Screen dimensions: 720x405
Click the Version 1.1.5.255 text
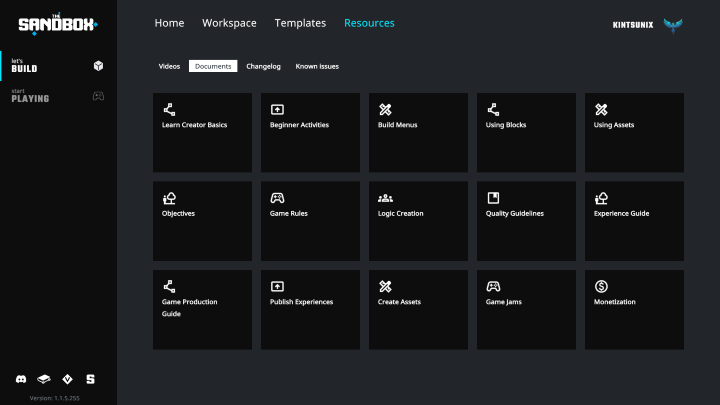(x=55, y=398)
